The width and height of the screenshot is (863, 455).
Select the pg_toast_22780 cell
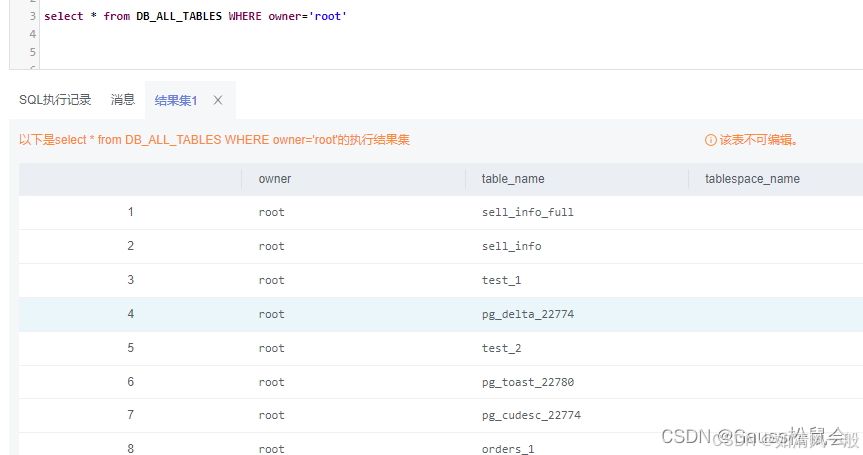[x=527, y=382]
